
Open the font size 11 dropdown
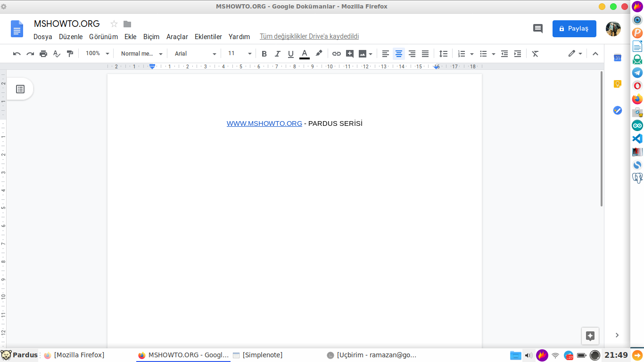click(239, 54)
